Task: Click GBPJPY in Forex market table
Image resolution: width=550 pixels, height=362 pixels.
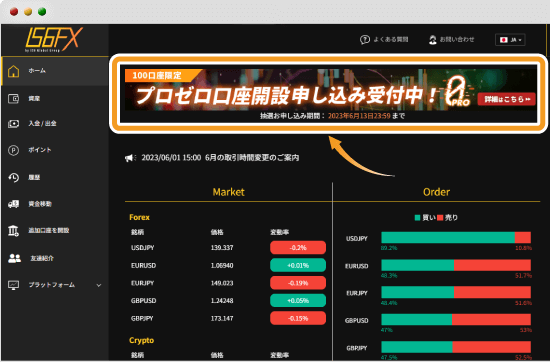Action: pos(142,319)
